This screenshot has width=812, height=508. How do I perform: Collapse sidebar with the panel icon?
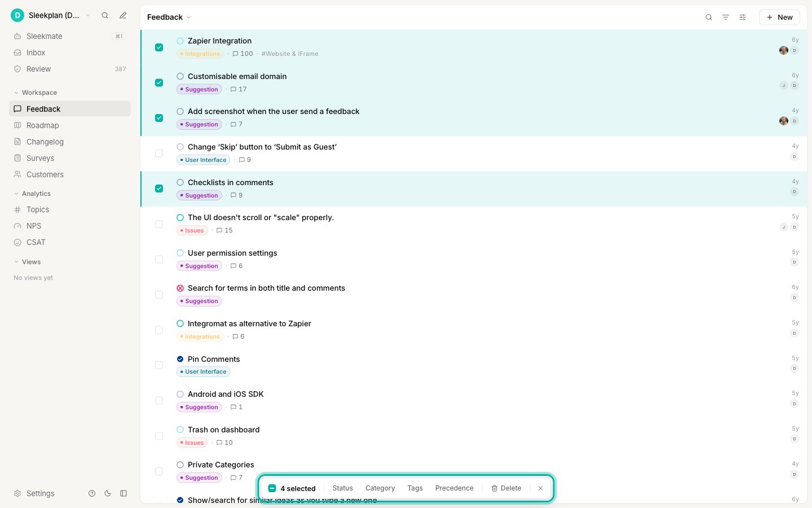123,493
